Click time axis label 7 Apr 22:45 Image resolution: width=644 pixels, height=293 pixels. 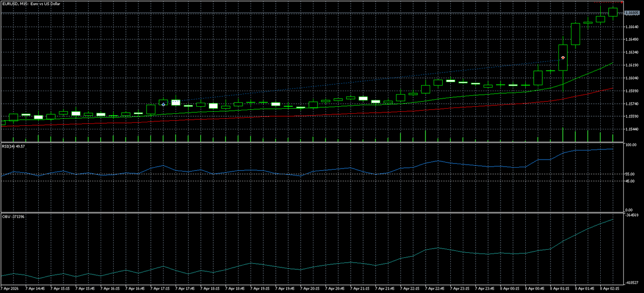[436, 289]
